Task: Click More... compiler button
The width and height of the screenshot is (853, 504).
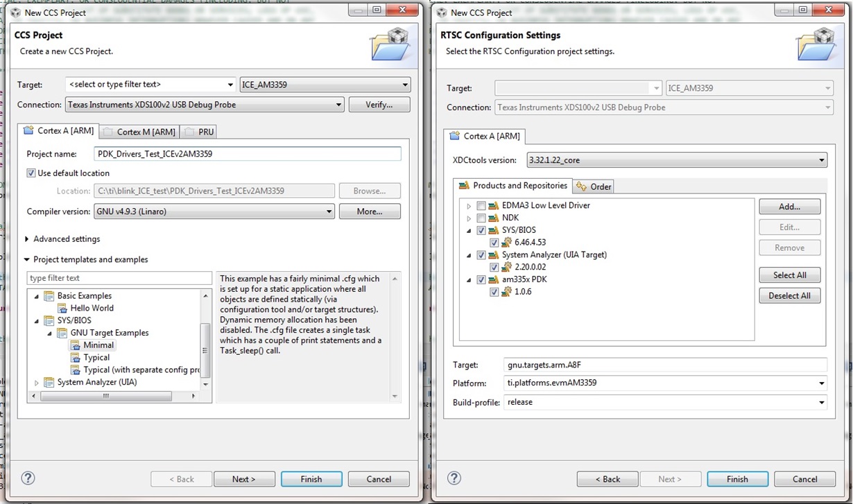Action: point(370,211)
